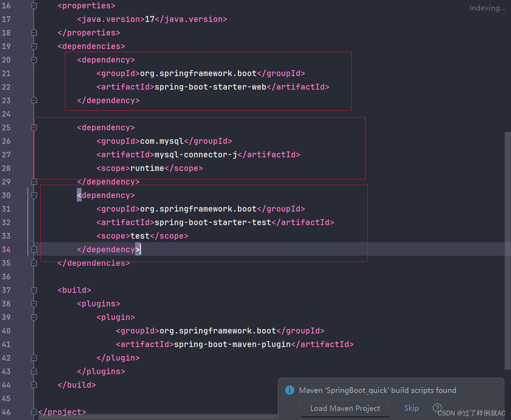The image size is (511, 420).
Task: Click test scope value on line 33
Action: 140,236
